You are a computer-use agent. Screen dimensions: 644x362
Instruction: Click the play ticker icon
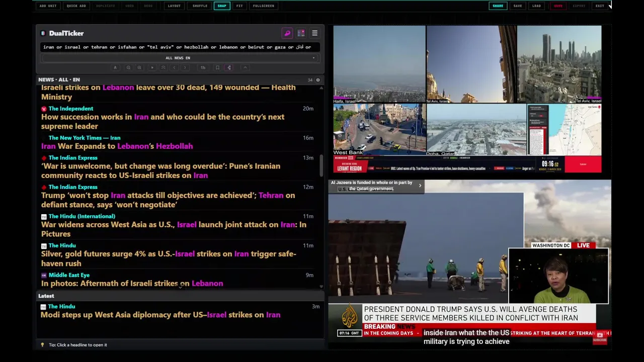pos(152,67)
